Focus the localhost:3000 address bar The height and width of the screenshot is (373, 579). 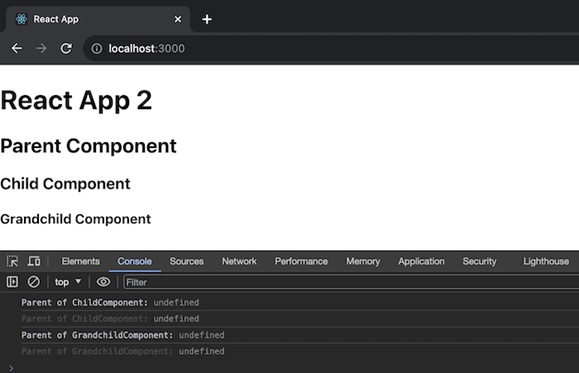331,48
